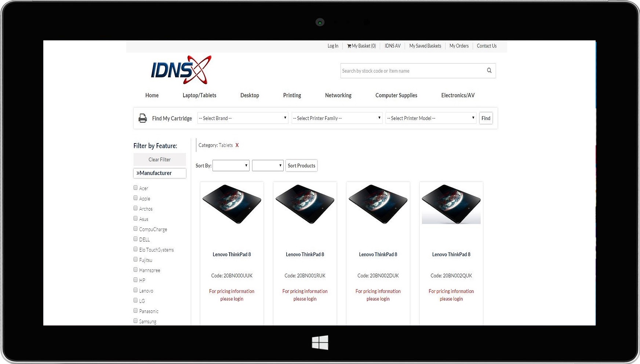Focus the stock code search field
This screenshot has width=640, height=364.
click(x=411, y=71)
